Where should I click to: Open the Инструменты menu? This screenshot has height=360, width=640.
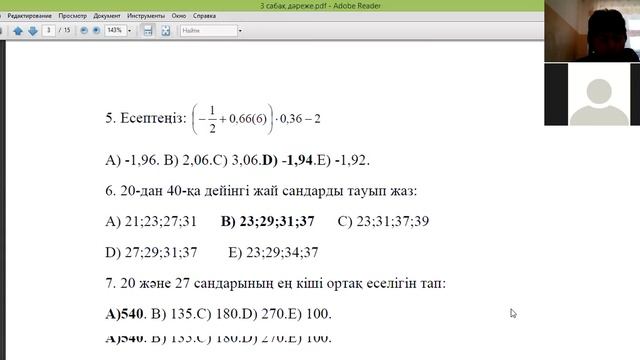[x=146, y=16]
